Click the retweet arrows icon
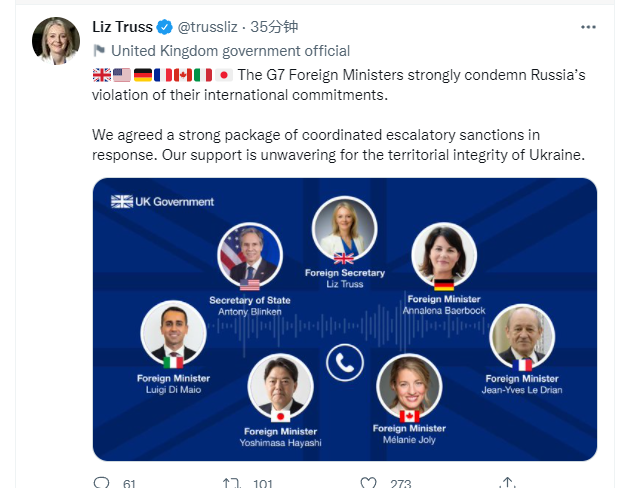 click(232, 482)
